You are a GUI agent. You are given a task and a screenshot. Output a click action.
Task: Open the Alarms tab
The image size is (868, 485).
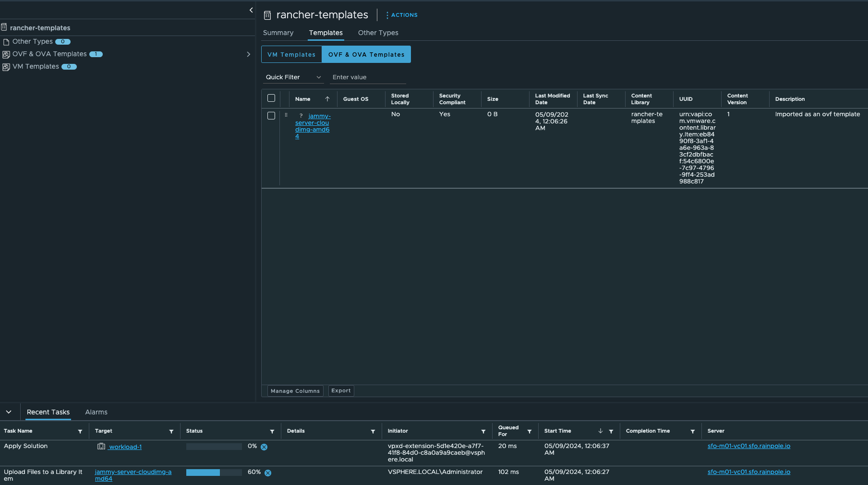tap(96, 412)
